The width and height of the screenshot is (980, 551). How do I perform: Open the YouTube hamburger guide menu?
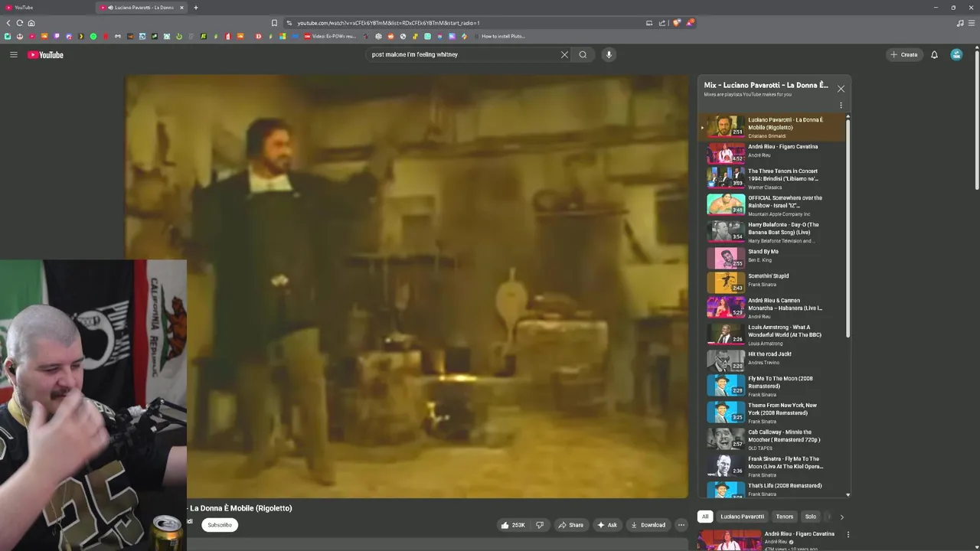pos(13,54)
